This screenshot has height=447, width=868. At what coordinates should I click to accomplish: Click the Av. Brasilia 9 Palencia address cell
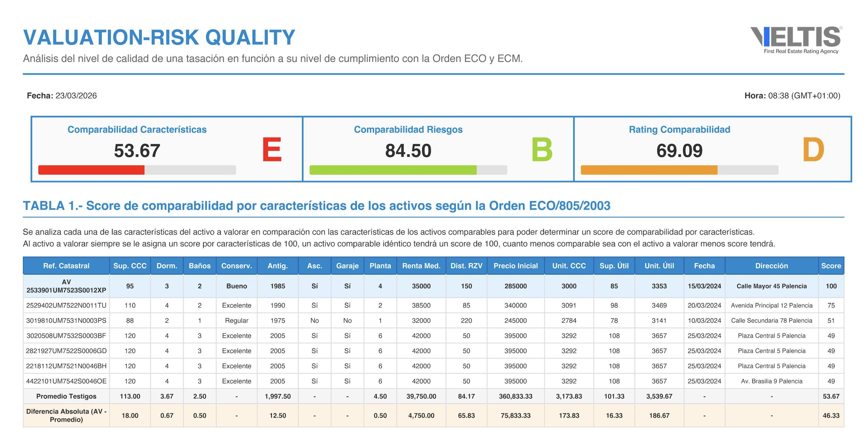click(771, 381)
